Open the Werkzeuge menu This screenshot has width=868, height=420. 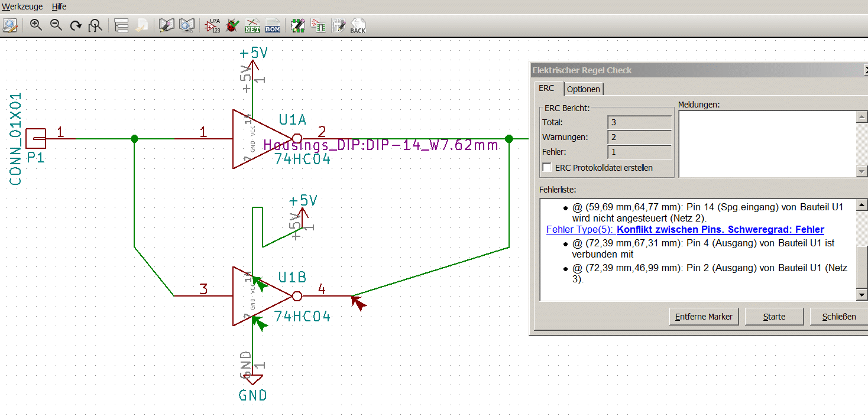(x=22, y=6)
